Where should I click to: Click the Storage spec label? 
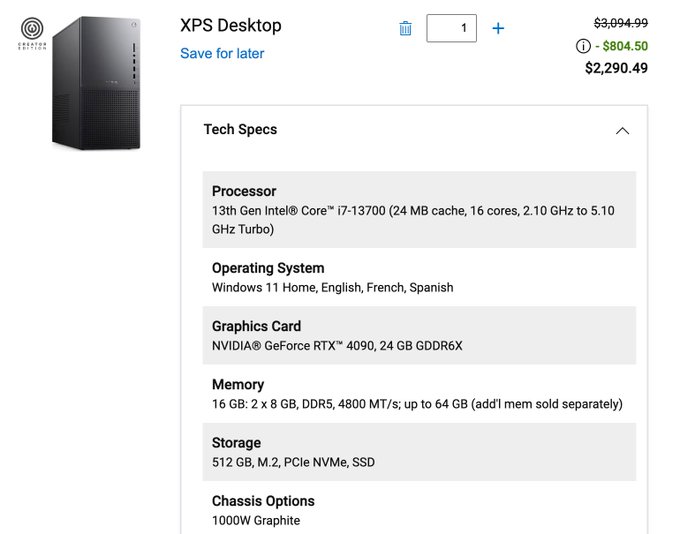[x=236, y=442]
